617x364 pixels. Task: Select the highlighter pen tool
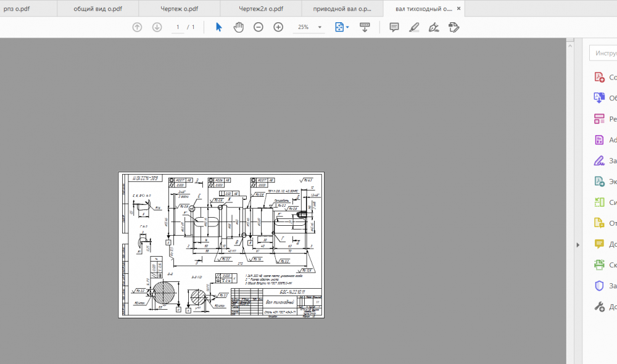(x=414, y=27)
